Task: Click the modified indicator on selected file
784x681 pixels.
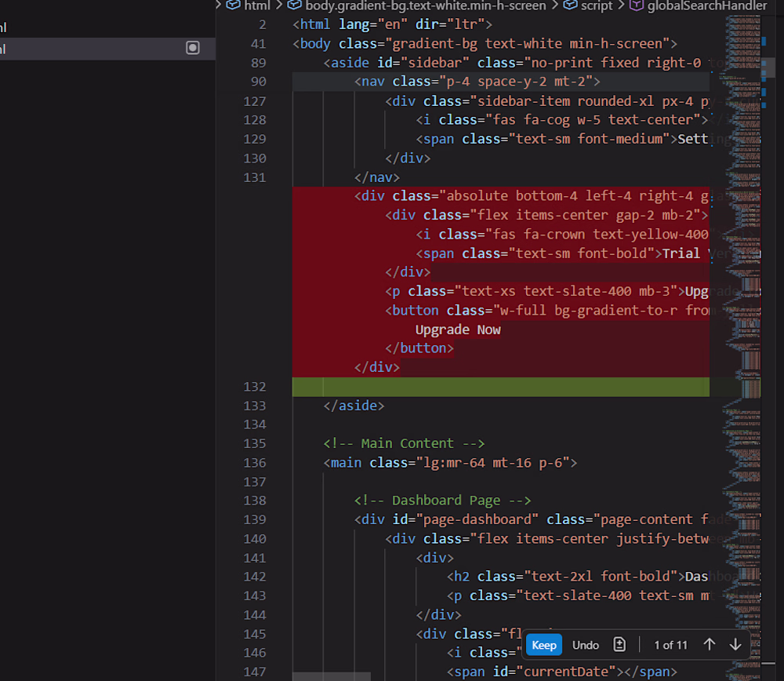Action: [x=193, y=49]
